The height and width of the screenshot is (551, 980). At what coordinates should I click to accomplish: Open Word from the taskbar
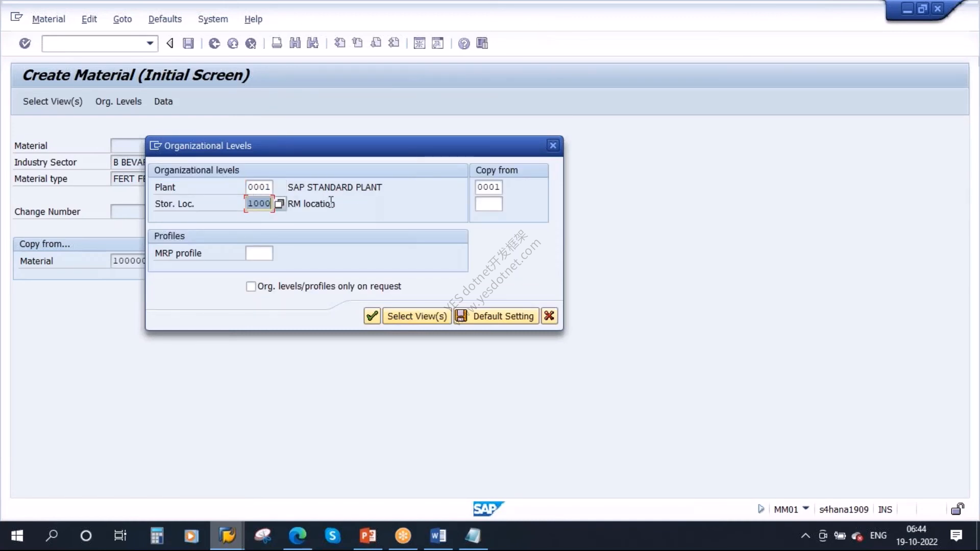(x=438, y=536)
